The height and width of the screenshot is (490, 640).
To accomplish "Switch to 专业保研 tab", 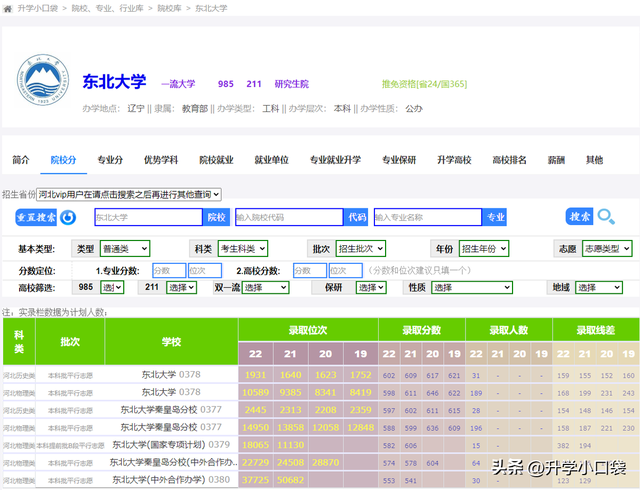I will [x=399, y=160].
